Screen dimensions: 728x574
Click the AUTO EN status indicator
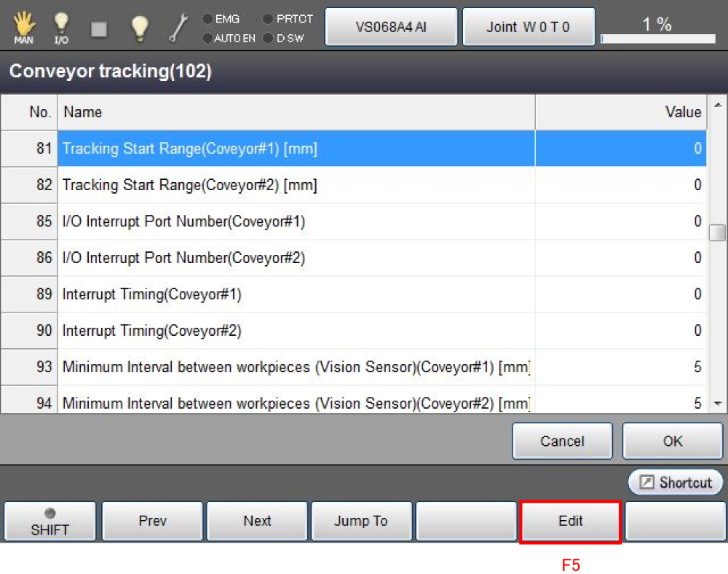point(229,38)
